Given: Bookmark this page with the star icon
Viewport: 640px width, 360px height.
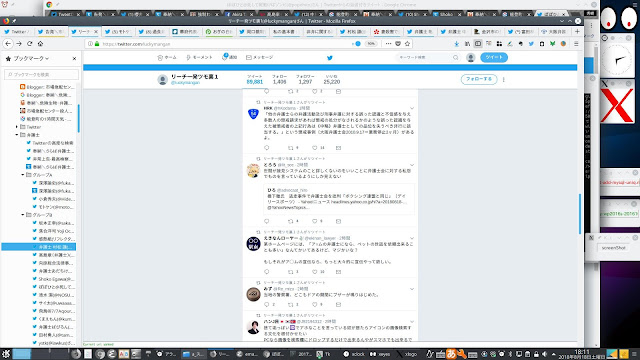Looking at the screenshot, I should point(407,44).
